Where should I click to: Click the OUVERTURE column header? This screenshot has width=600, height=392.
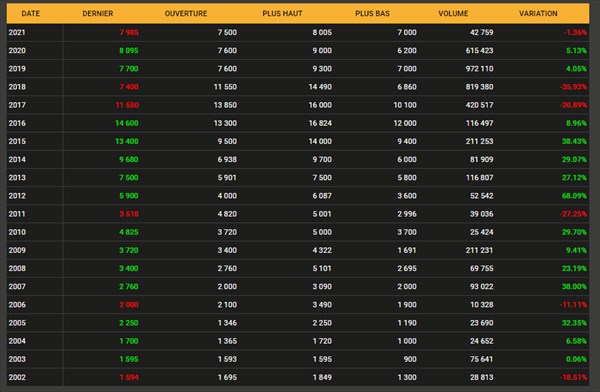click(x=186, y=13)
